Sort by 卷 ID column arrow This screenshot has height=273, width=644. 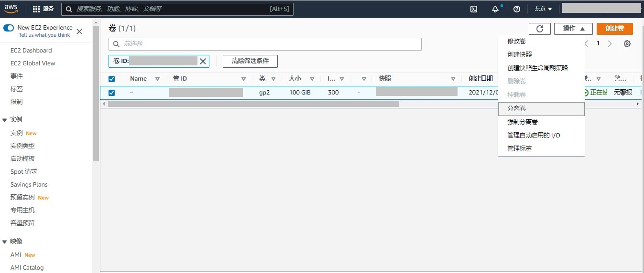click(243, 79)
